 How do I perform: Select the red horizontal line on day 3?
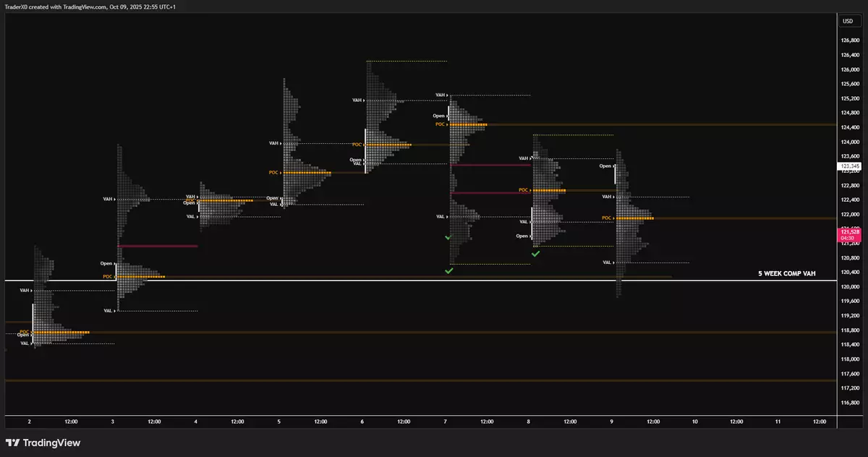pos(157,246)
